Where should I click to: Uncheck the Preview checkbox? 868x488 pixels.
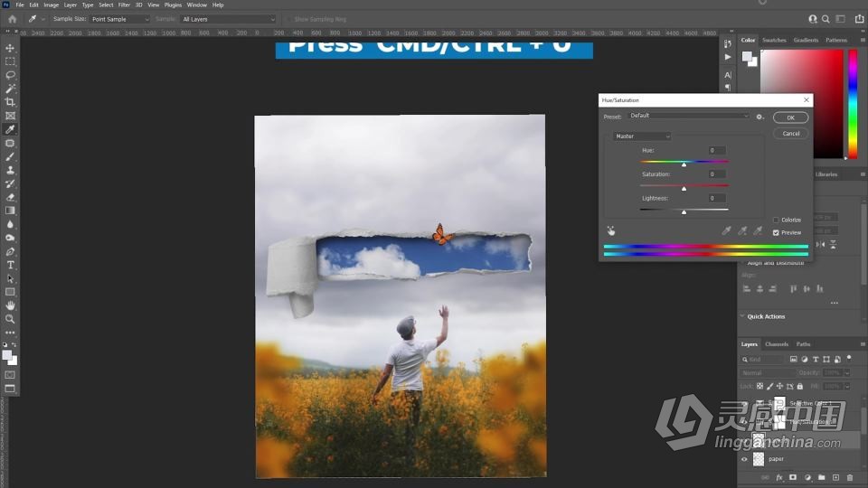(776, 233)
